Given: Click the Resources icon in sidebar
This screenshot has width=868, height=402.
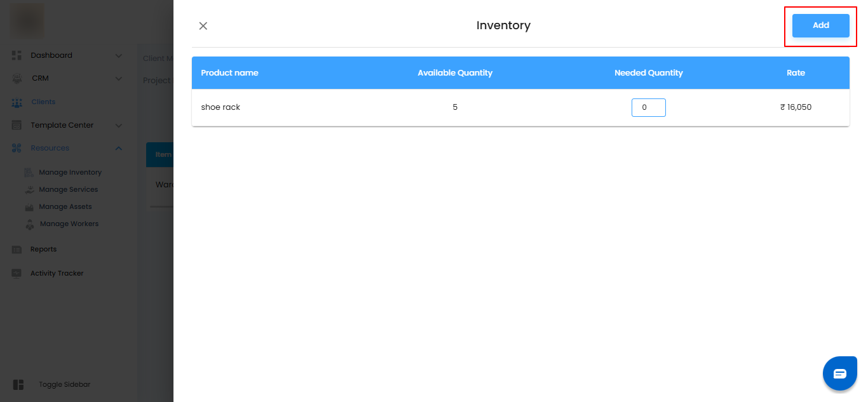Looking at the screenshot, I should [x=17, y=148].
